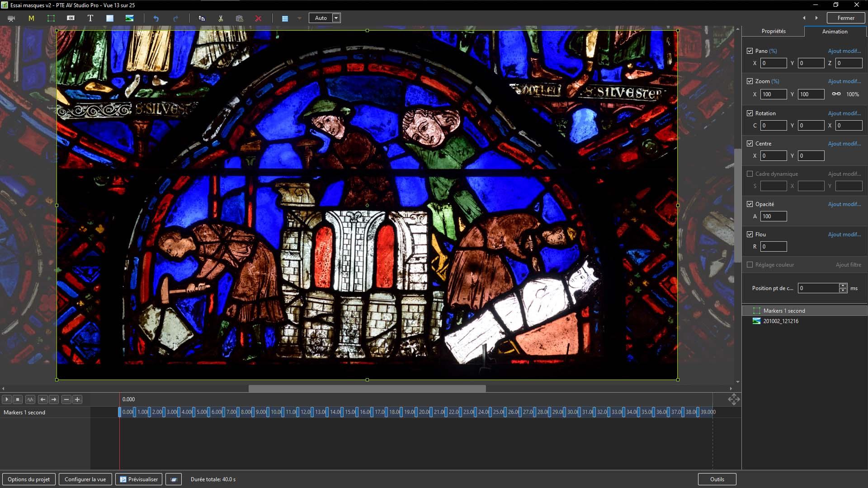Click the Flou R value field
This screenshot has height=488, width=868.
coord(774,247)
